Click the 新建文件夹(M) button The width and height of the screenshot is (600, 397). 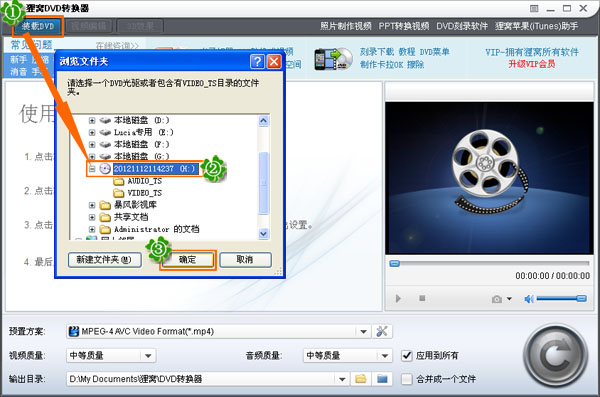pyautogui.click(x=105, y=260)
